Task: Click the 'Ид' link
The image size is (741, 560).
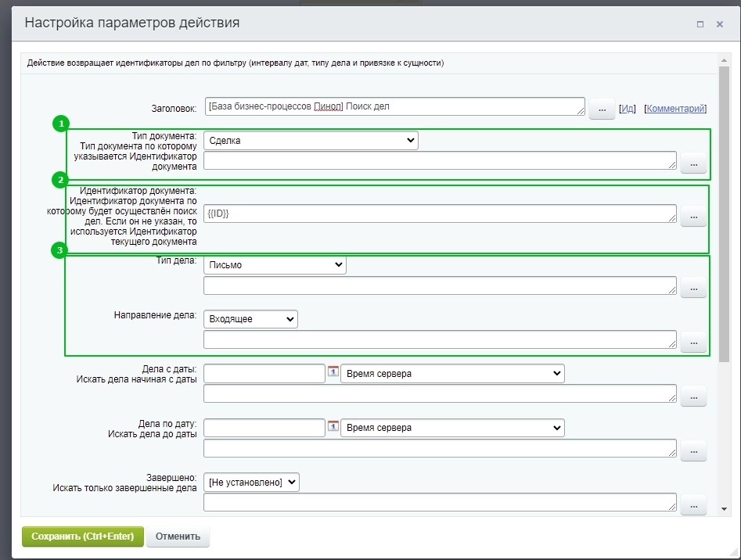Action: point(628,109)
